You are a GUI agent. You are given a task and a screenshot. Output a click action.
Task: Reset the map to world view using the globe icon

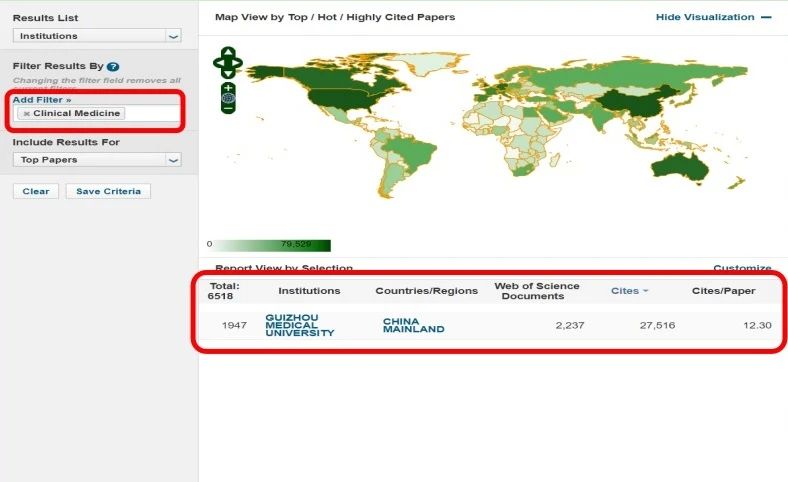coord(228,98)
